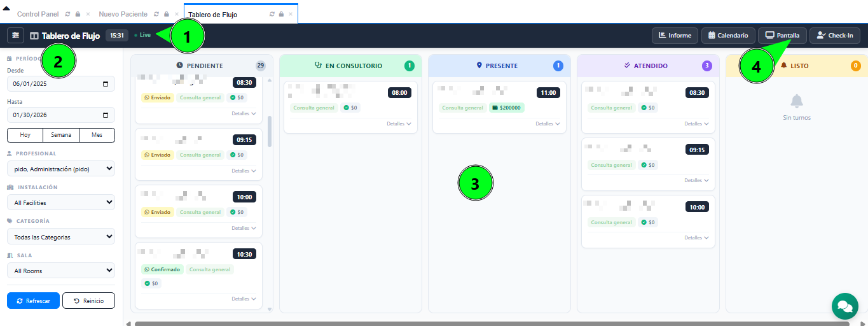Expand Detalles on Atendido 09:15 card
Screen dimensions: 868x326
tap(696, 181)
